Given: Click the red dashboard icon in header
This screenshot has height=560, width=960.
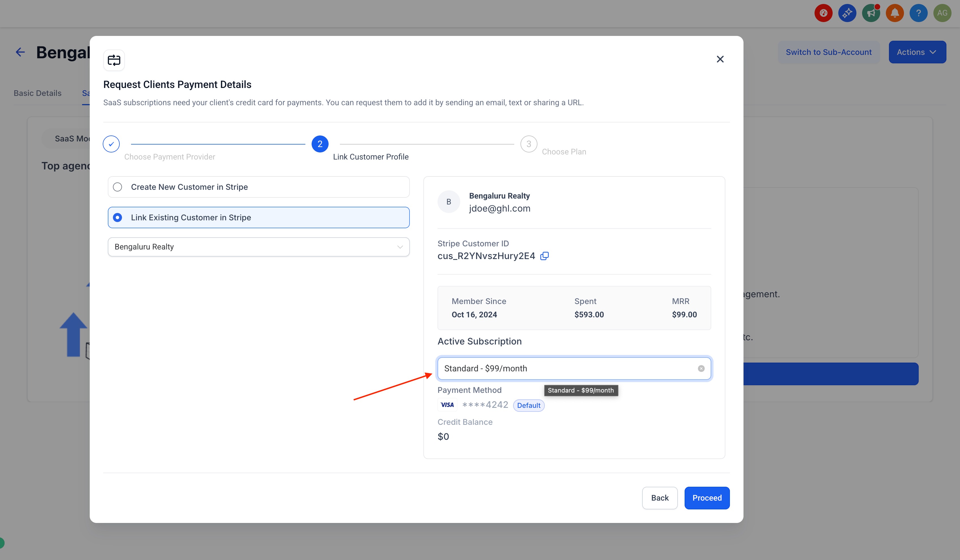Looking at the screenshot, I should tap(823, 13).
